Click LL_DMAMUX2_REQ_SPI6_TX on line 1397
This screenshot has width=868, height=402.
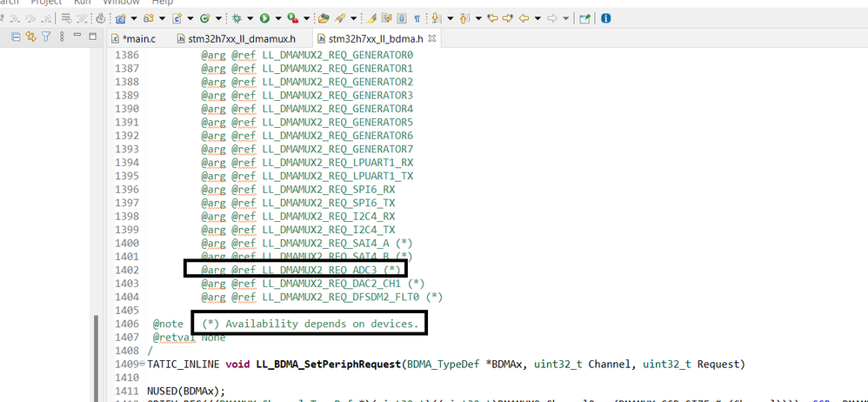coord(329,203)
